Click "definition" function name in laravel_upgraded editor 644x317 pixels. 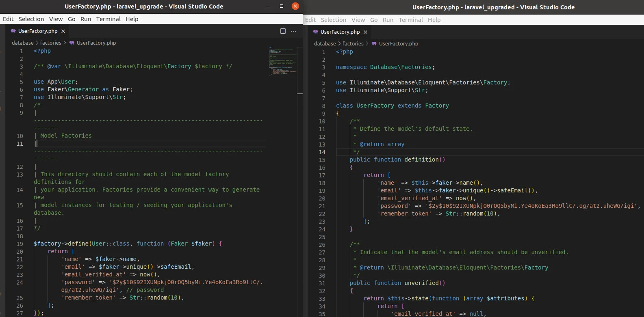click(x=421, y=160)
